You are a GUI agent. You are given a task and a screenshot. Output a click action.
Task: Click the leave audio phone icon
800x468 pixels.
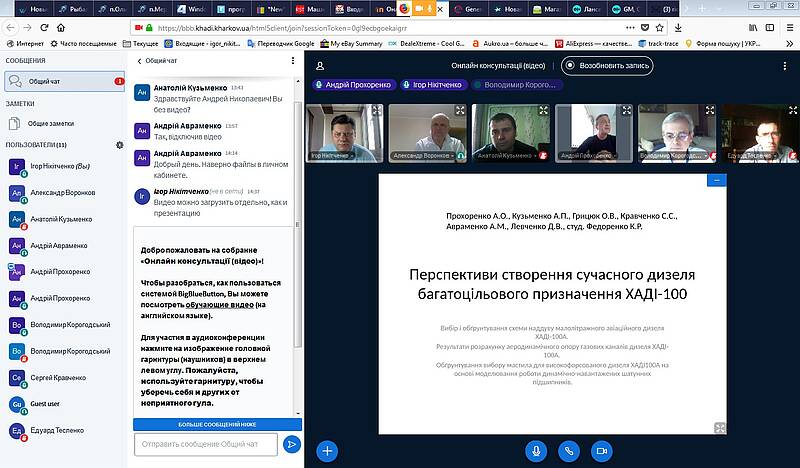[570, 451]
